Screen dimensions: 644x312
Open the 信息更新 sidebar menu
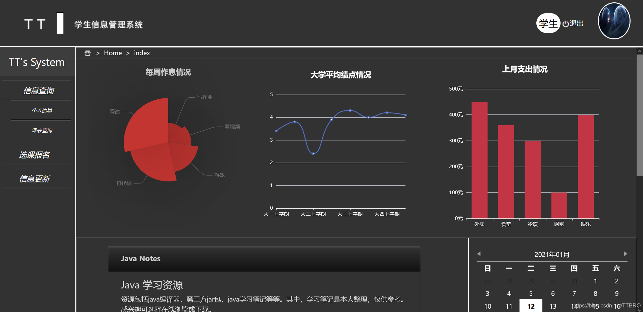coord(34,179)
